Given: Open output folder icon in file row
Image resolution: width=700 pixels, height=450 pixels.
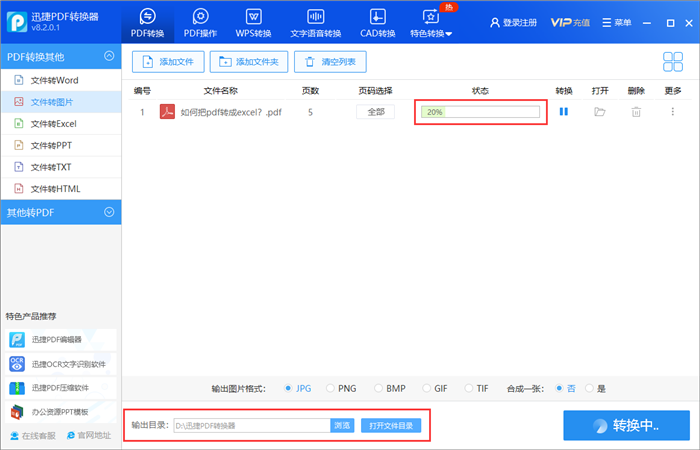Looking at the screenshot, I should pyautogui.click(x=600, y=112).
